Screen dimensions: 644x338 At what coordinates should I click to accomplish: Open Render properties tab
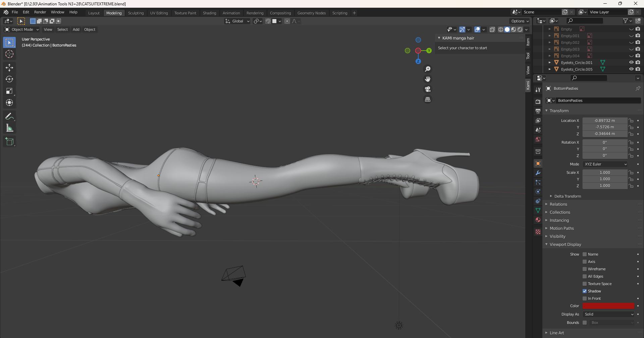coord(538,102)
